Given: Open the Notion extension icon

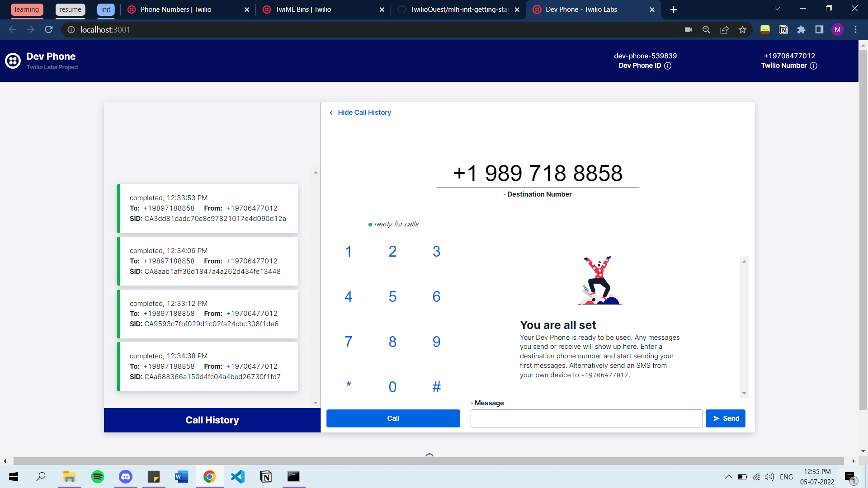Looking at the screenshot, I should (783, 30).
